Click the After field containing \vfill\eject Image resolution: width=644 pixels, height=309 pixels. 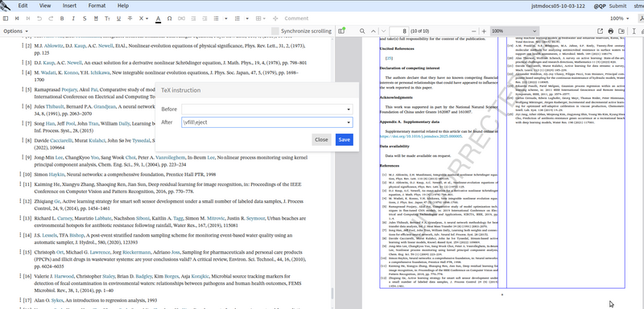pos(267,122)
